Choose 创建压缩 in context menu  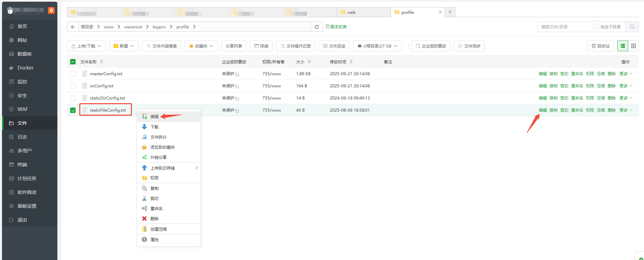click(169, 229)
